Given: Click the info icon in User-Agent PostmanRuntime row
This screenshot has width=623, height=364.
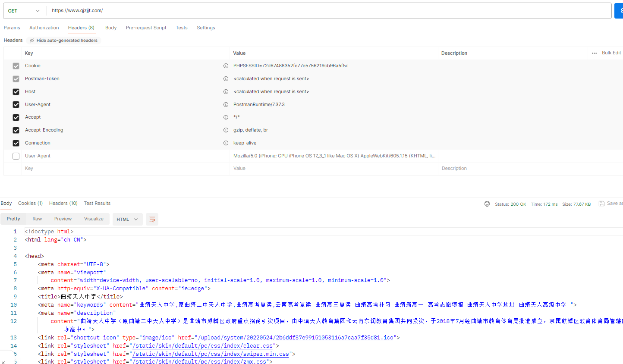Looking at the screenshot, I should pos(226,105).
